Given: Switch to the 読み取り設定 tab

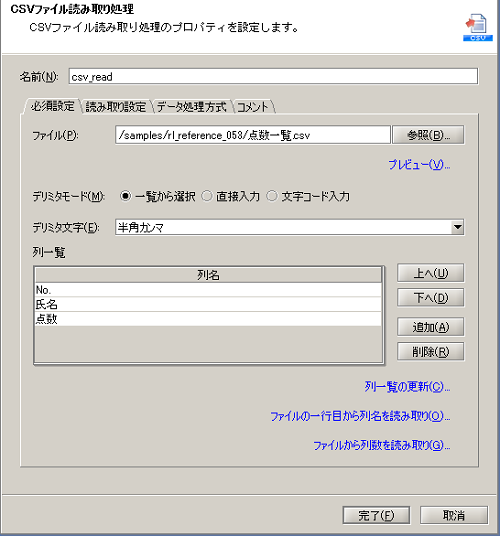Looking at the screenshot, I should pos(116,107).
